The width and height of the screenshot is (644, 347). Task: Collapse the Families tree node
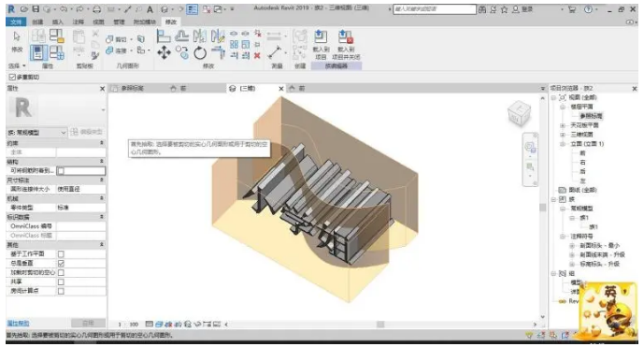[x=553, y=199]
